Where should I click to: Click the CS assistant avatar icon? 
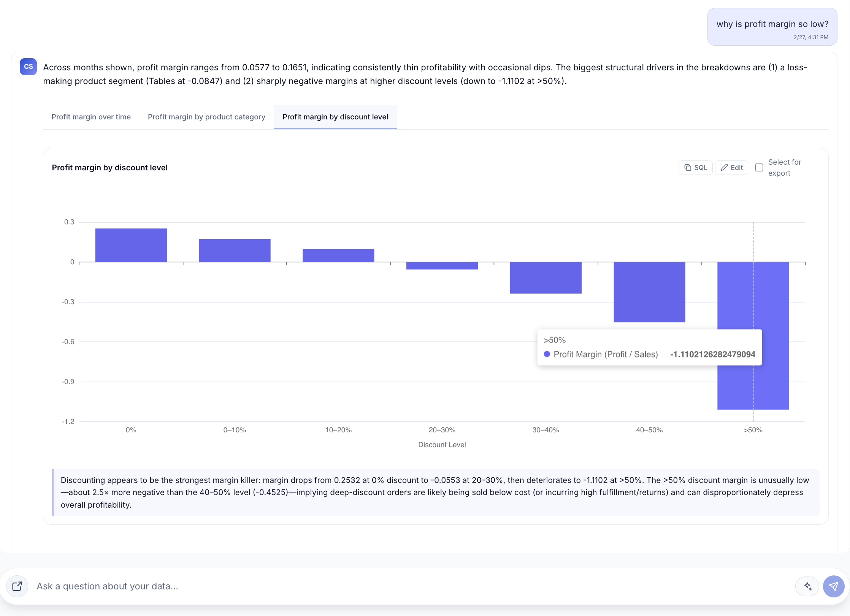pyautogui.click(x=28, y=67)
